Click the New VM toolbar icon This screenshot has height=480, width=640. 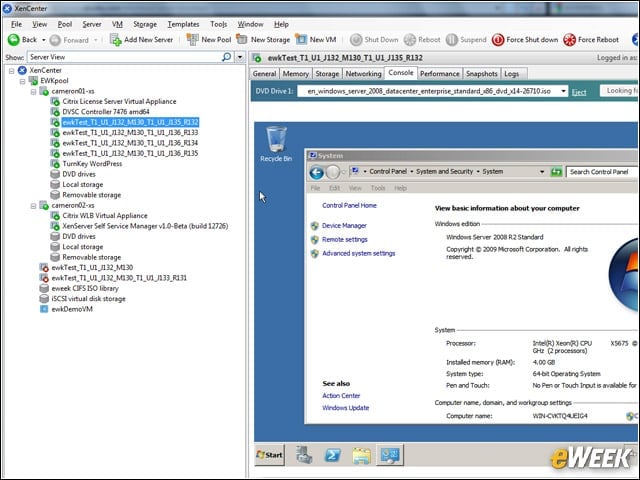301,39
